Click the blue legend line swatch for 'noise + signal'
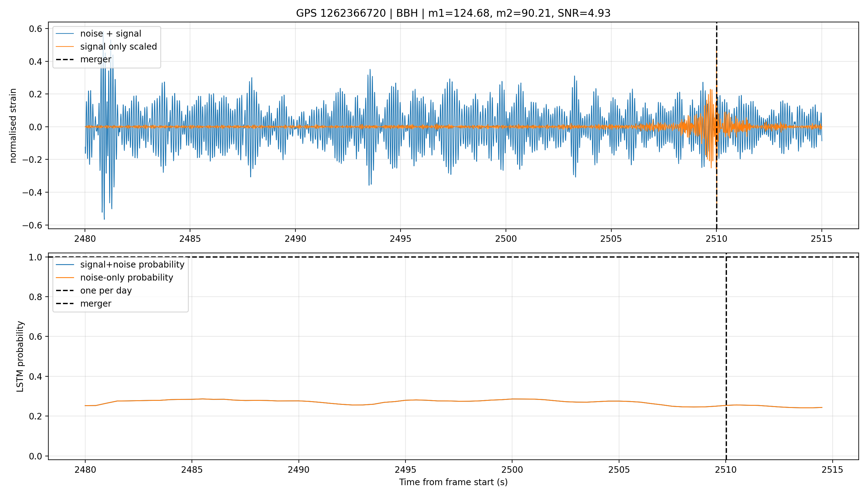 coord(65,34)
